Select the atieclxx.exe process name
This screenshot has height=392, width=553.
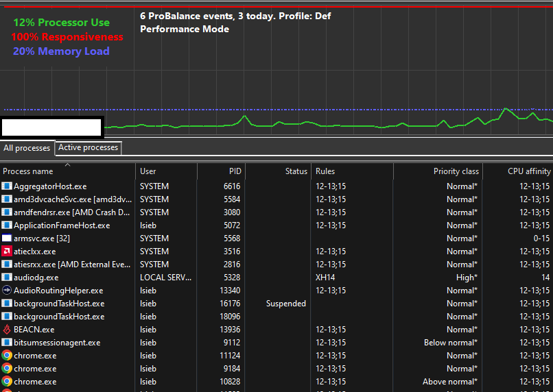[34, 252]
